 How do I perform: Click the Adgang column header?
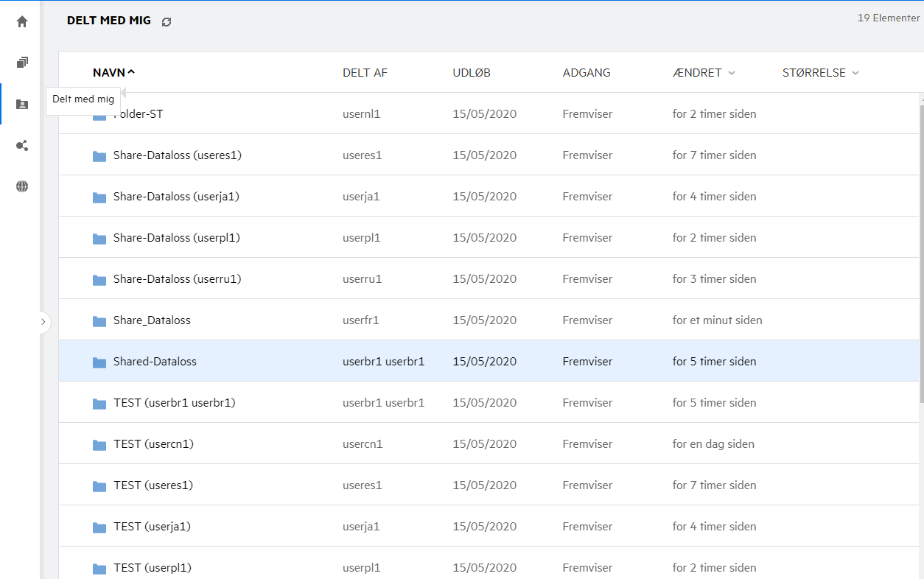point(587,73)
